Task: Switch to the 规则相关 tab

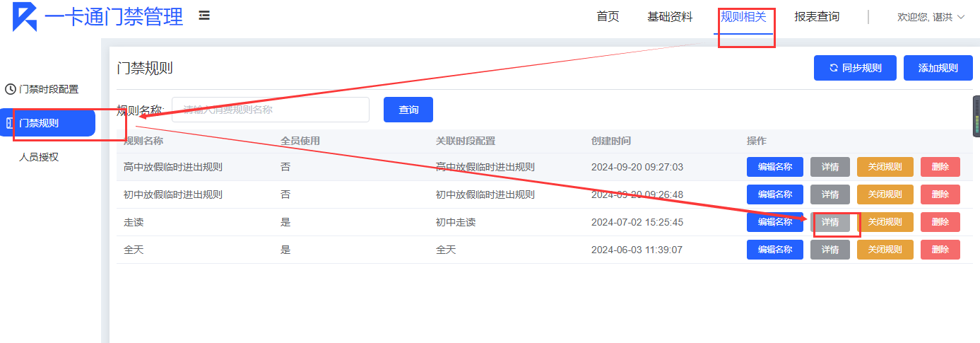Action: (x=743, y=16)
